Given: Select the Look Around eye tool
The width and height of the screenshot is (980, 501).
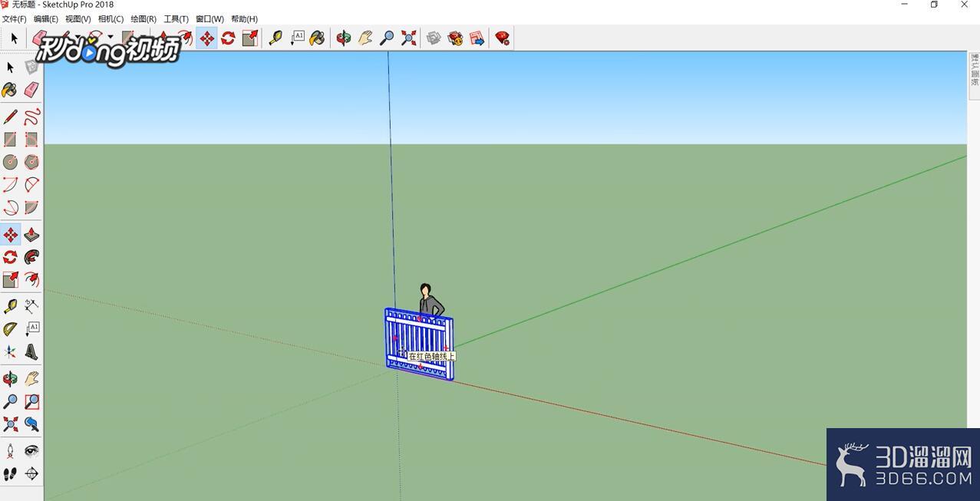Looking at the screenshot, I should click(x=31, y=451).
